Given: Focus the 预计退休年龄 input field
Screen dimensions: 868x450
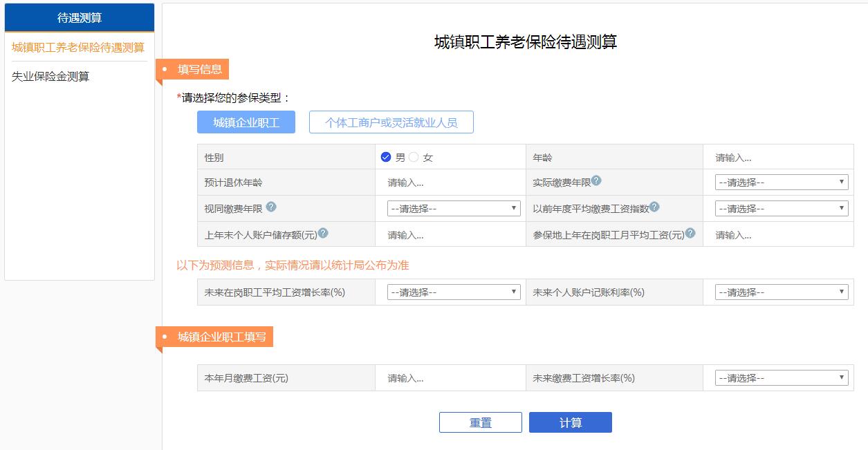Looking at the screenshot, I should [450, 183].
